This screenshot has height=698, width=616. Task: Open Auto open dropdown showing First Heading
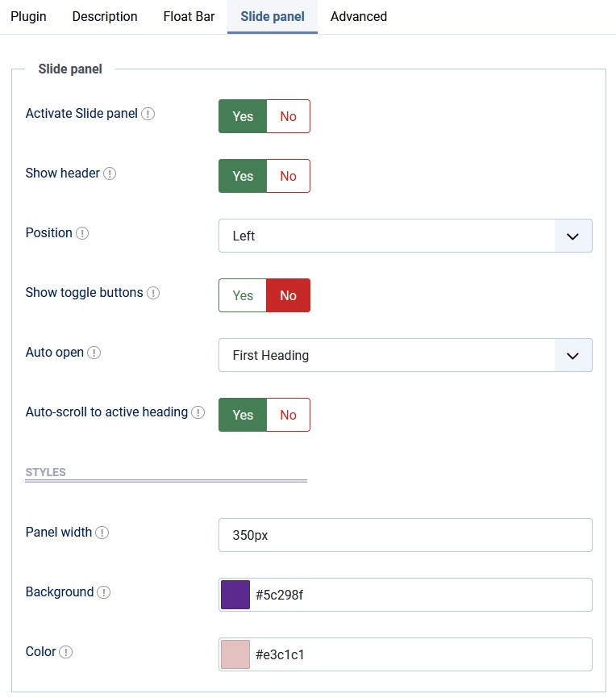(406, 355)
